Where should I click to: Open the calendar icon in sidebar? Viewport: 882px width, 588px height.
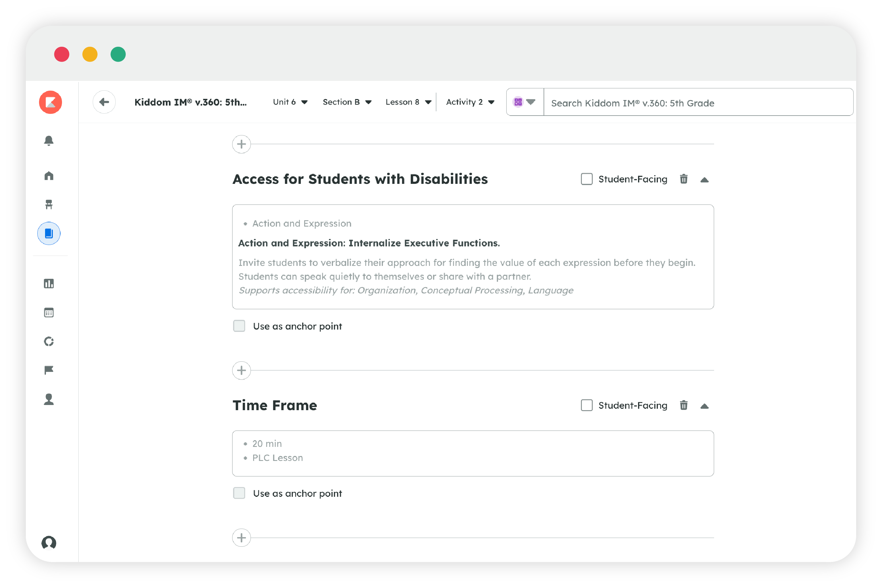(x=49, y=312)
